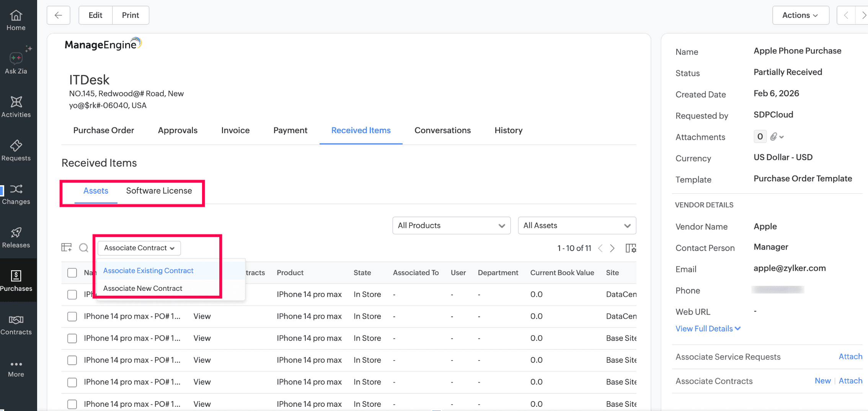Open the Actions dropdown menu
Image resolution: width=868 pixels, height=411 pixels.
tap(800, 15)
